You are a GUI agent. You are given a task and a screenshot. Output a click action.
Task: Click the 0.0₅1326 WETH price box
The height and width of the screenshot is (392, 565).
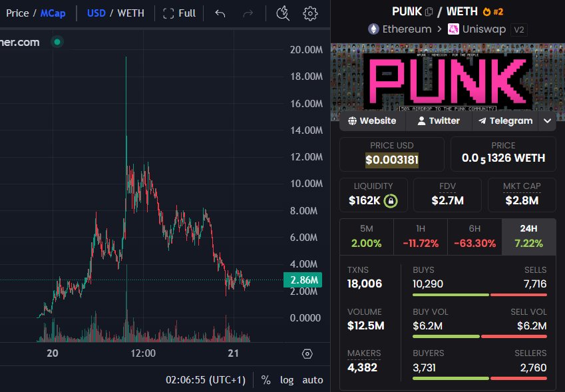pos(503,154)
